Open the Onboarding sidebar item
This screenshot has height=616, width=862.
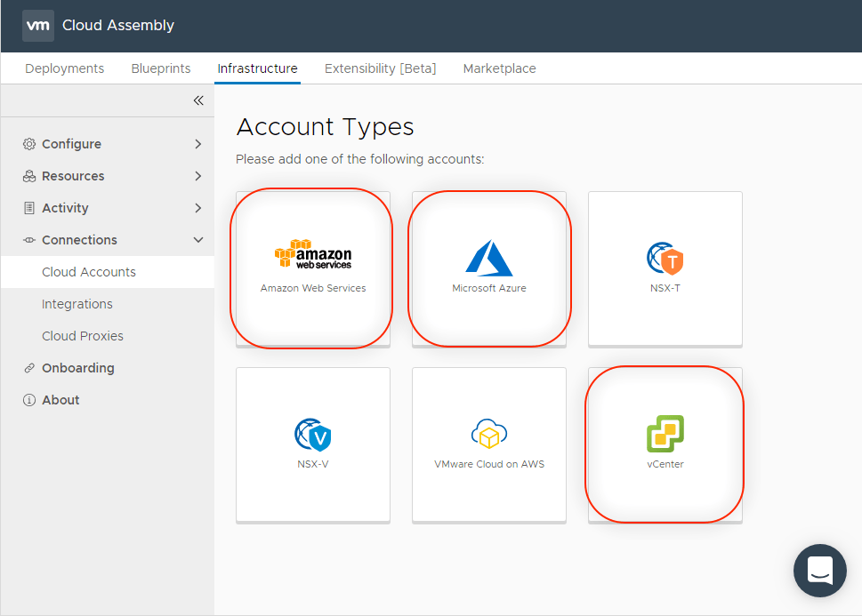tap(78, 368)
